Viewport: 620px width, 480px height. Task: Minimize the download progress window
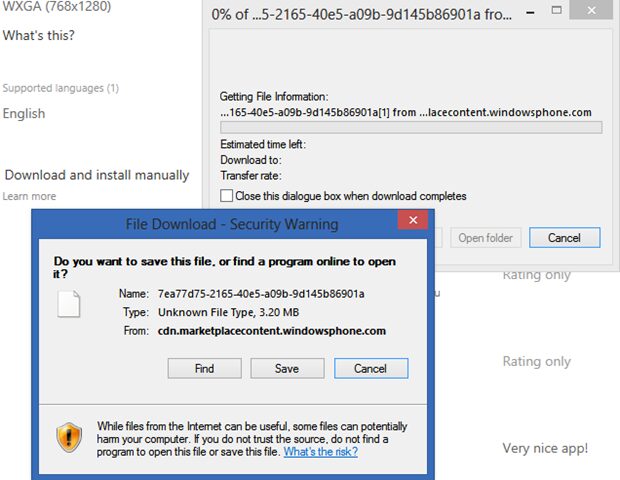pos(531,13)
